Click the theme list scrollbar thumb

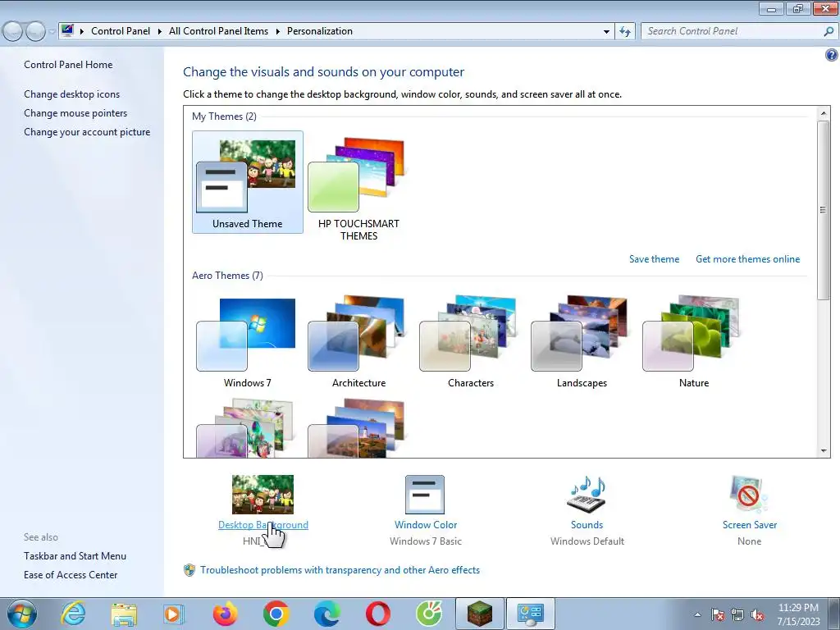(x=824, y=210)
